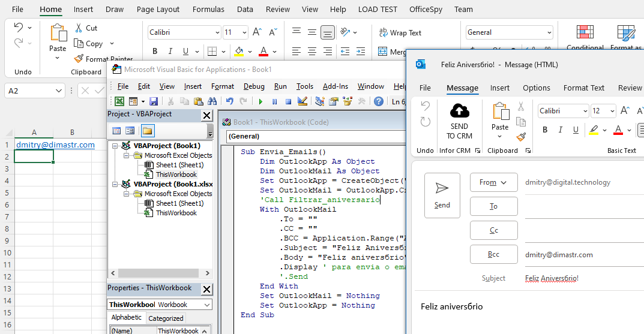Image resolution: width=644 pixels, height=334 pixels.
Task: Click View Code icon in Project pane
Action: tap(116, 131)
